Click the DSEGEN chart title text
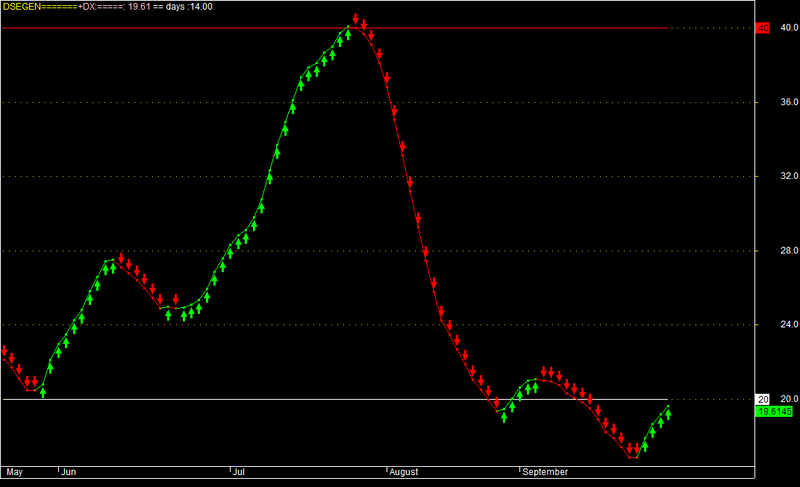Screen dimensions: 800x487 coord(21,7)
